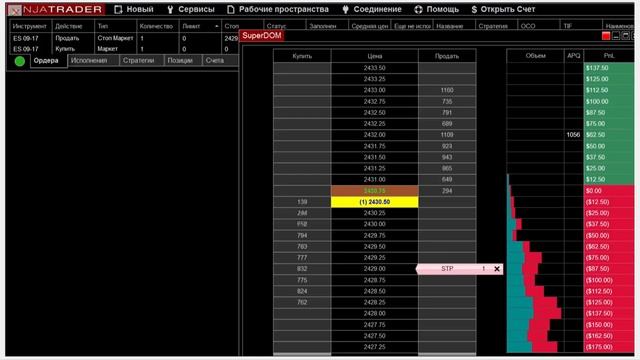Click the price 2429.00 cell
640x360 pixels.
coord(374,269)
